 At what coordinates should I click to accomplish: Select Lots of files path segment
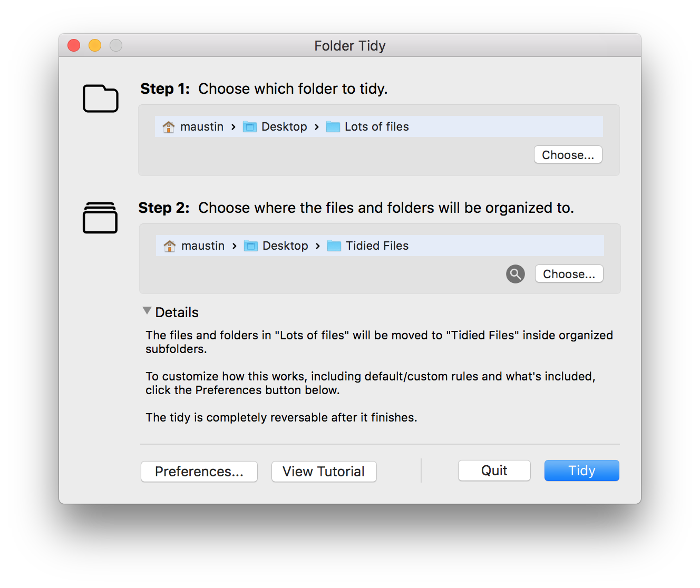tap(367, 127)
